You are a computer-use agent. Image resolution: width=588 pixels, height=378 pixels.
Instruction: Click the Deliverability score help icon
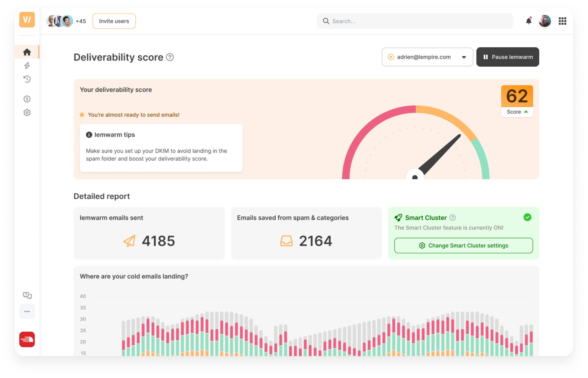click(x=170, y=57)
